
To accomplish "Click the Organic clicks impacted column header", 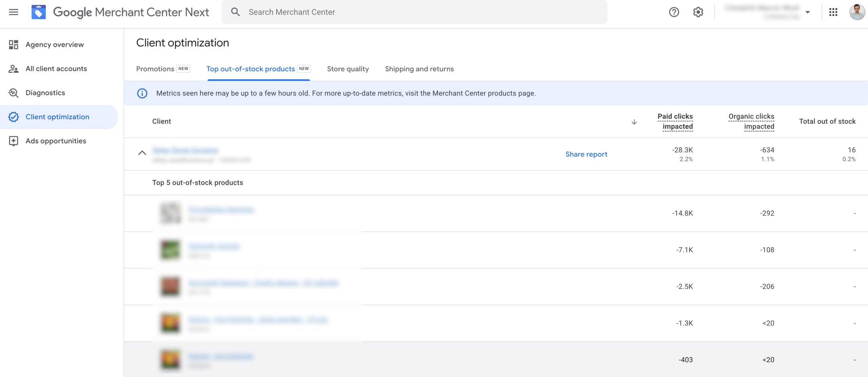I will [751, 121].
